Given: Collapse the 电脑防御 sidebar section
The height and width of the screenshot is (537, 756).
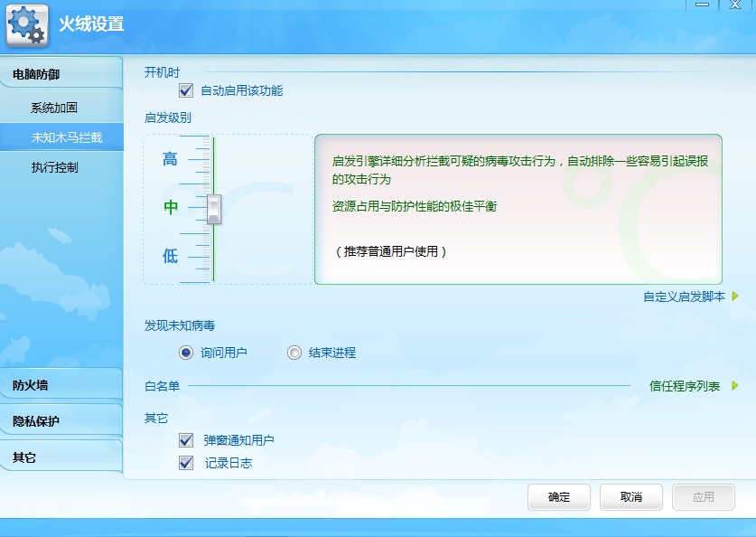Looking at the screenshot, I should (x=61, y=74).
